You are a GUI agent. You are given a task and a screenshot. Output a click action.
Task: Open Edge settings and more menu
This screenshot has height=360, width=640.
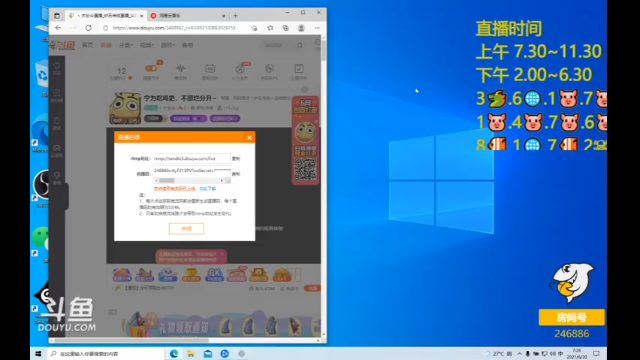[317, 28]
